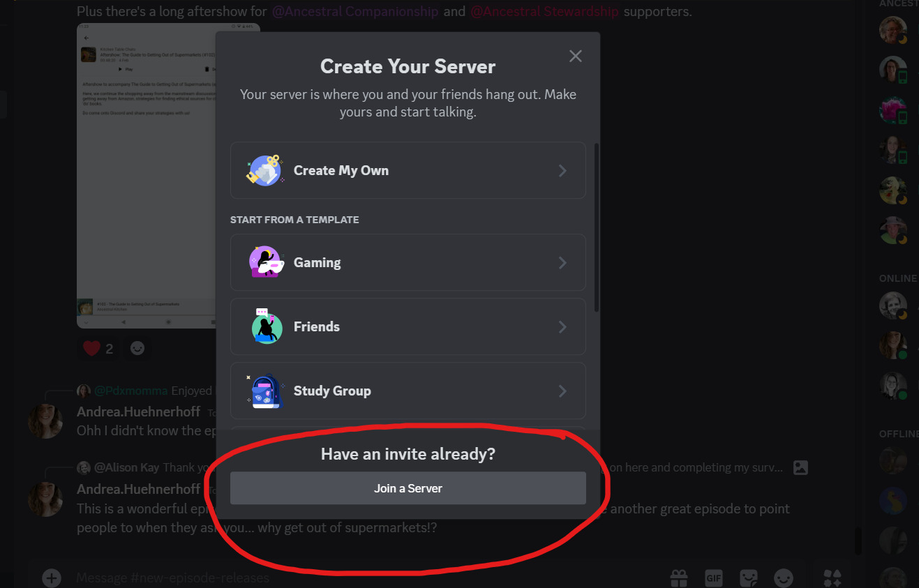Image resolution: width=919 pixels, height=588 pixels.
Task: Click the small Pdxmomma avatar in reply line
Action: pyautogui.click(x=84, y=391)
